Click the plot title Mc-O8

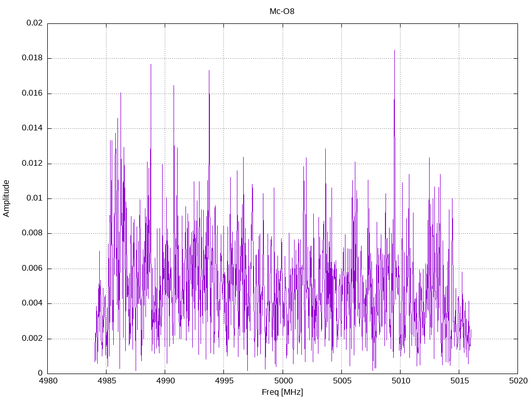(x=282, y=11)
